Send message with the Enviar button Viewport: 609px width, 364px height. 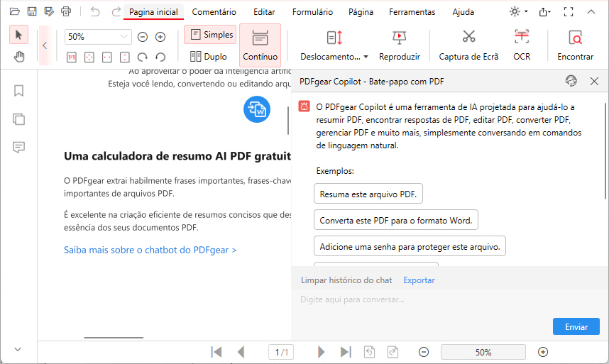pos(576,326)
